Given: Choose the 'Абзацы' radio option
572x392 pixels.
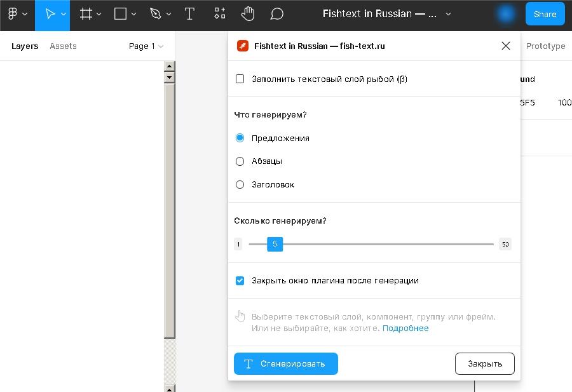Looking at the screenshot, I should 240,161.
